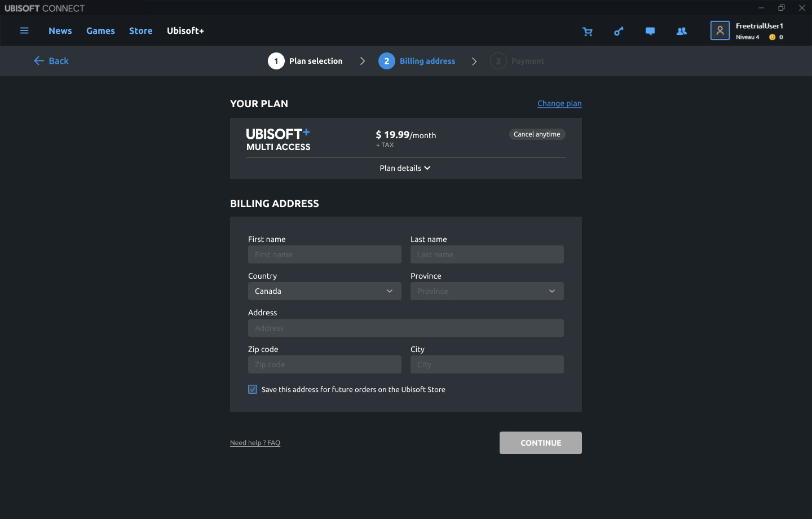Open the hamburger menu icon
Screen dimensions: 812x519
coord(24,30)
